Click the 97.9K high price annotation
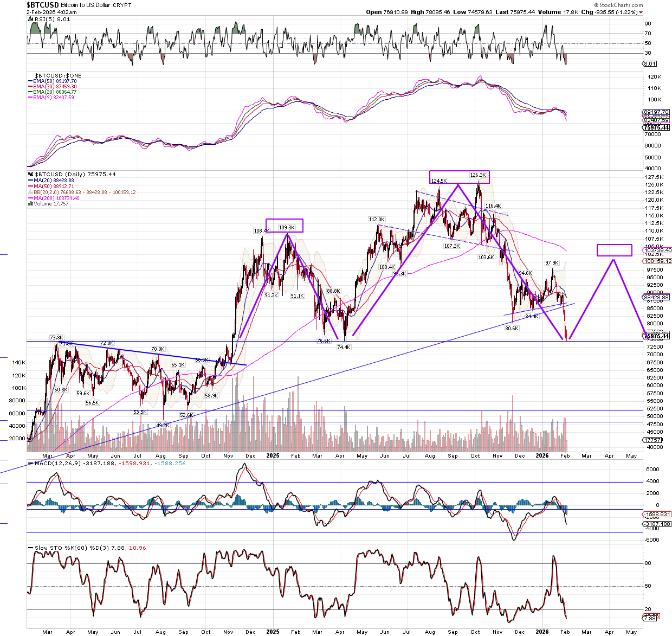672x636 pixels. (552, 263)
